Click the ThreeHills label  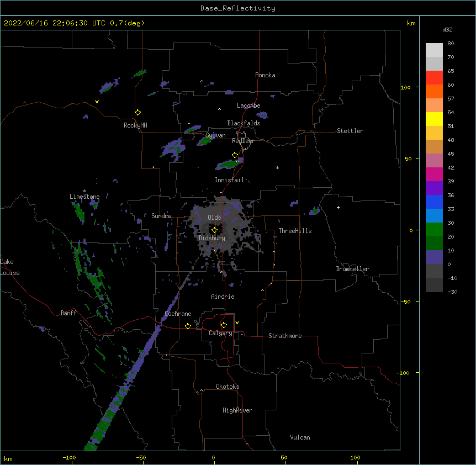[x=295, y=231]
